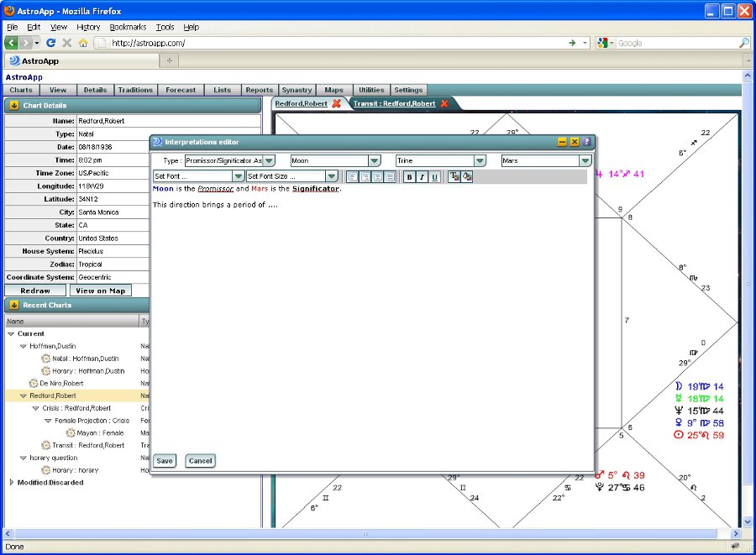Expand the Trine aspect dropdown
756x555 pixels.
(x=480, y=160)
